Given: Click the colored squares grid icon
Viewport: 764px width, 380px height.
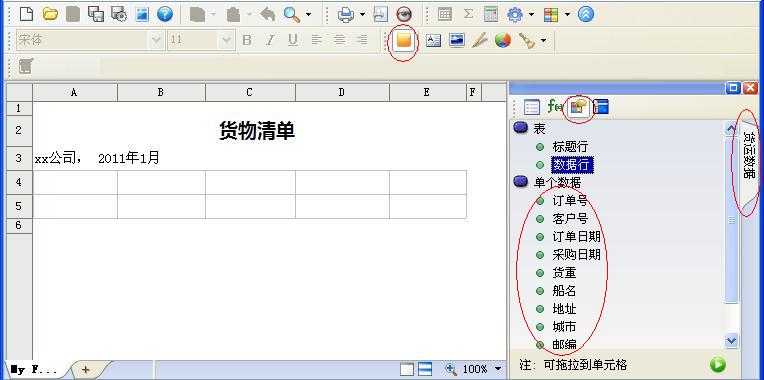Looking at the screenshot, I should (x=551, y=15).
